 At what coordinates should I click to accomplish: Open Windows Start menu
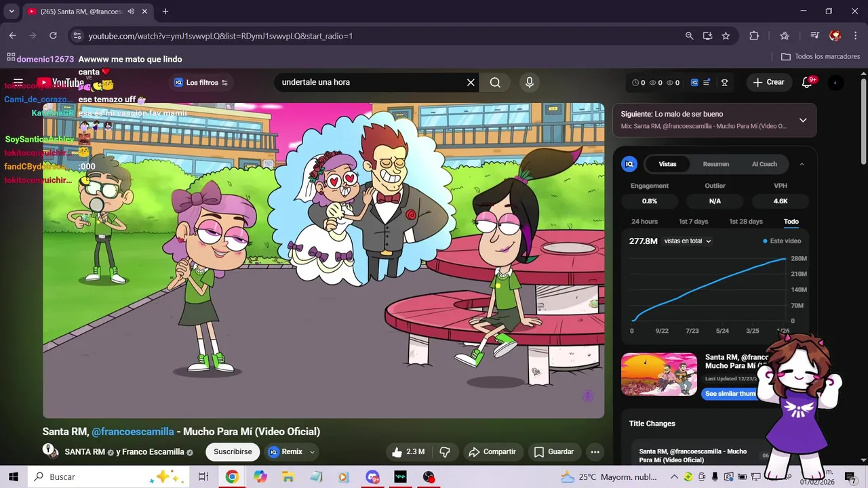(14, 477)
